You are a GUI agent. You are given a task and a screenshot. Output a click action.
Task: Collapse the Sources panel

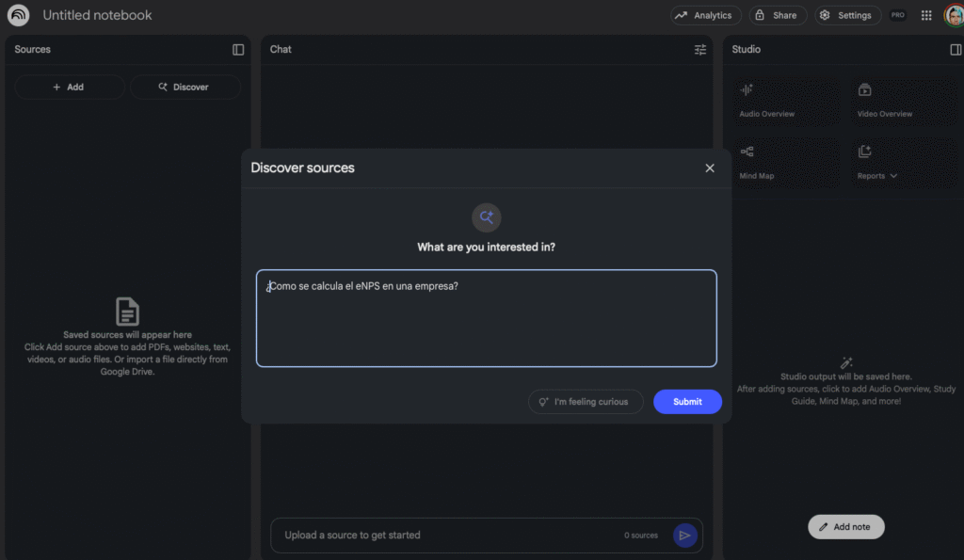[x=238, y=49]
